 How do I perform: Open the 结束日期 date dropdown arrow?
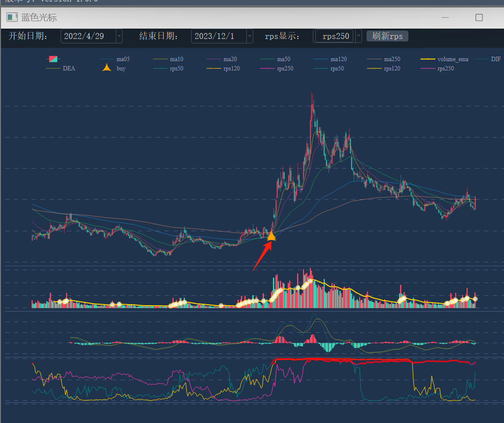coord(249,36)
